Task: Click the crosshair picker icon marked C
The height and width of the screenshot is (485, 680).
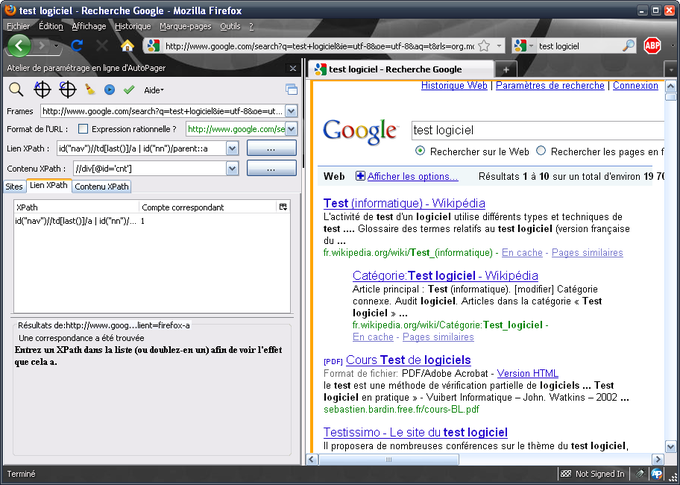Action: (x=68, y=89)
